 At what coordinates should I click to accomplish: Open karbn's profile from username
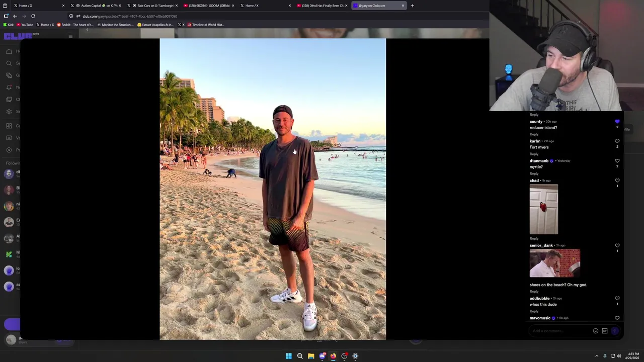point(535,141)
